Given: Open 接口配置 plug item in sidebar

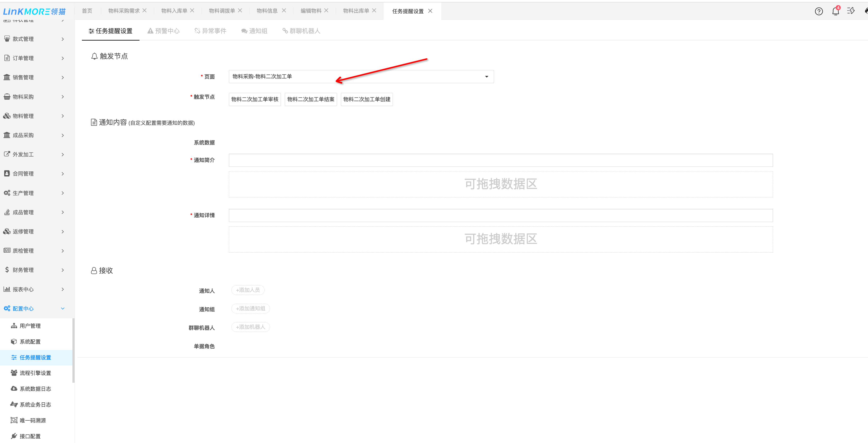Looking at the screenshot, I should click(30, 436).
